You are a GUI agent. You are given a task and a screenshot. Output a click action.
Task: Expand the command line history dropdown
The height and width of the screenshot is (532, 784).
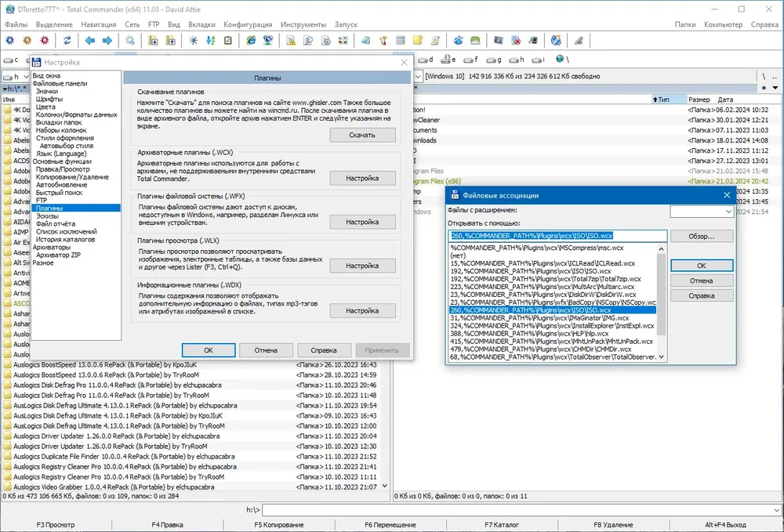click(x=776, y=510)
